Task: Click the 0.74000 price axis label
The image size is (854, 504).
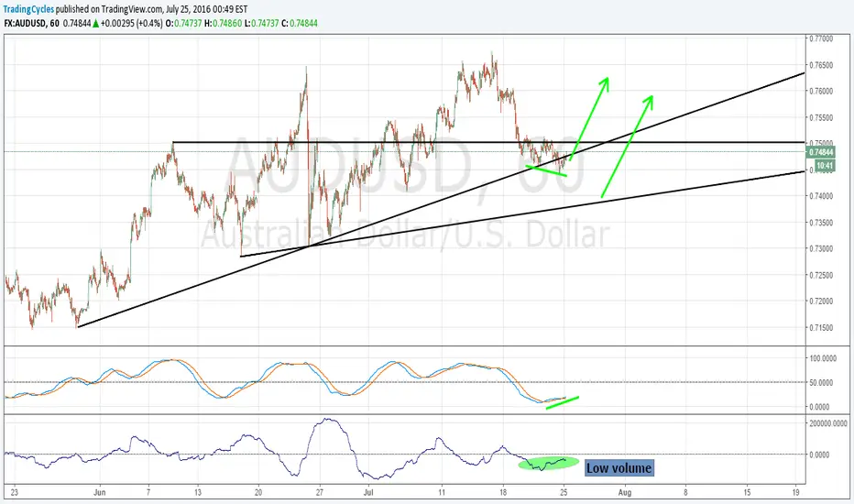Action: (821, 196)
